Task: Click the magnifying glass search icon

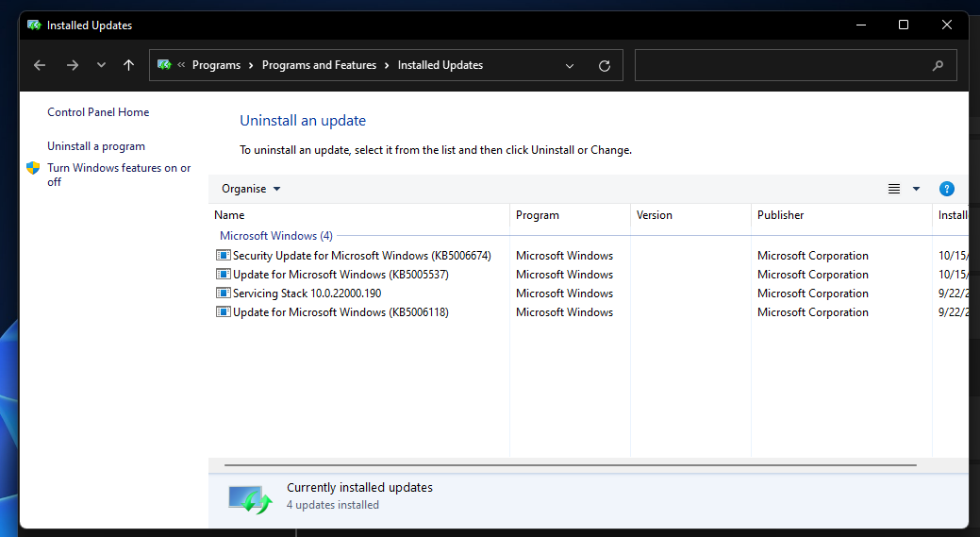Action: (x=938, y=65)
